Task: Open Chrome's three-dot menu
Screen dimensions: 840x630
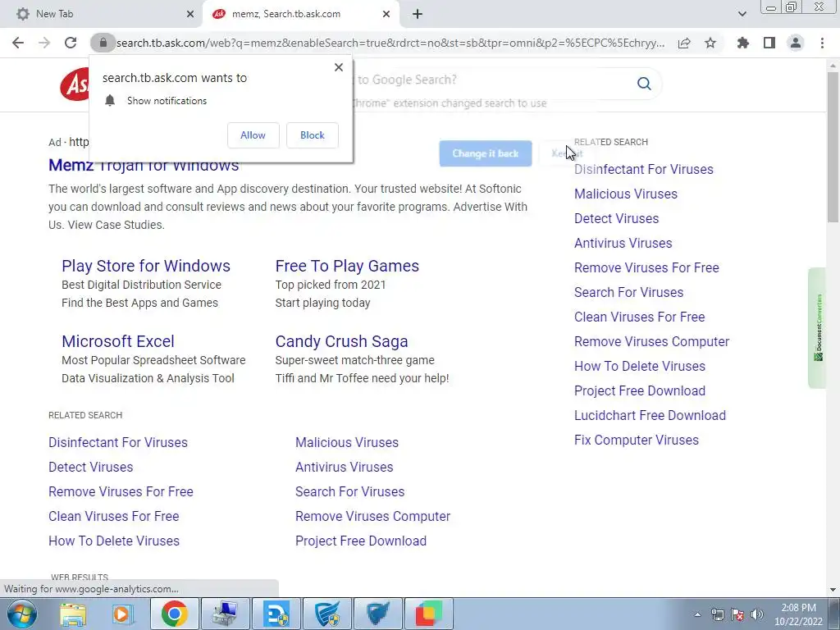Action: pos(822,43)
